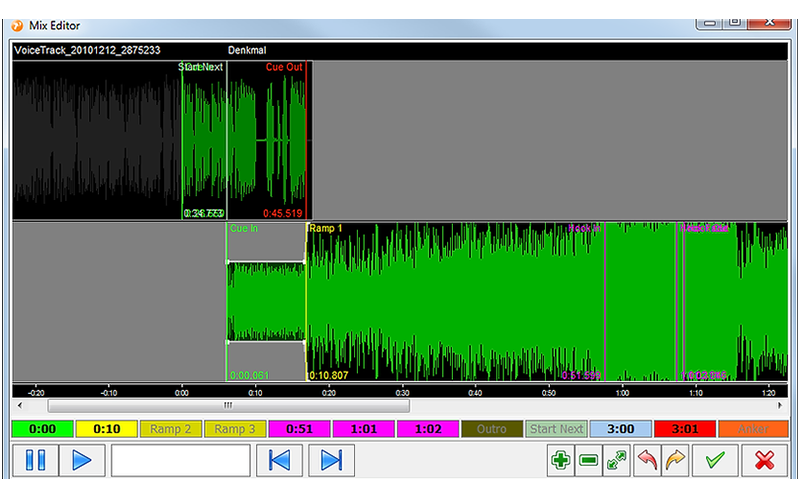This screenshot has height=500, width=800.
Task: Click the Denkmal track title
Action: click(247, 50)
